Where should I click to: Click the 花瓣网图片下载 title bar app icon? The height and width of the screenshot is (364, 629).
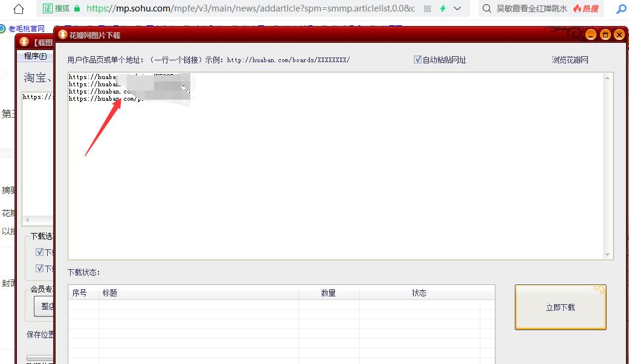click(63, 35)
